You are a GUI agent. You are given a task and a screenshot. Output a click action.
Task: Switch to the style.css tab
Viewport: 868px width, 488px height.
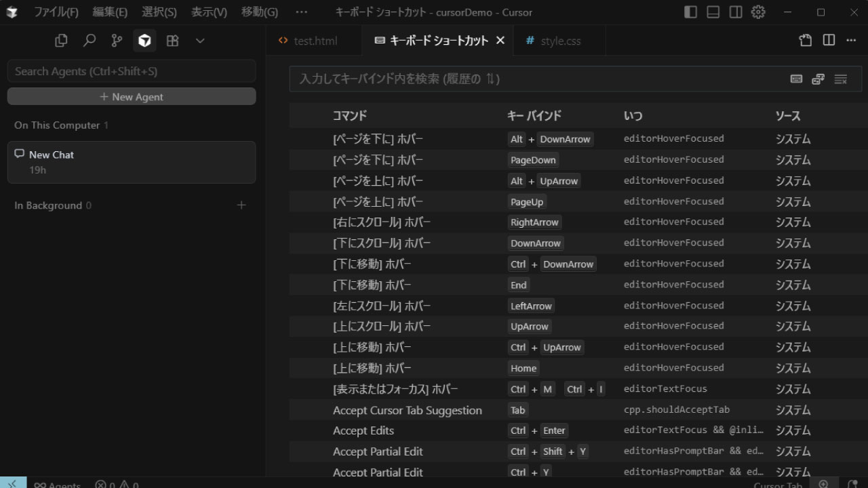[560, 41]
